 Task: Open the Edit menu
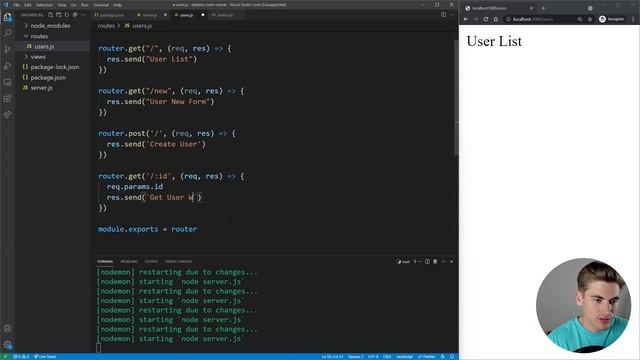pos(28,5)
